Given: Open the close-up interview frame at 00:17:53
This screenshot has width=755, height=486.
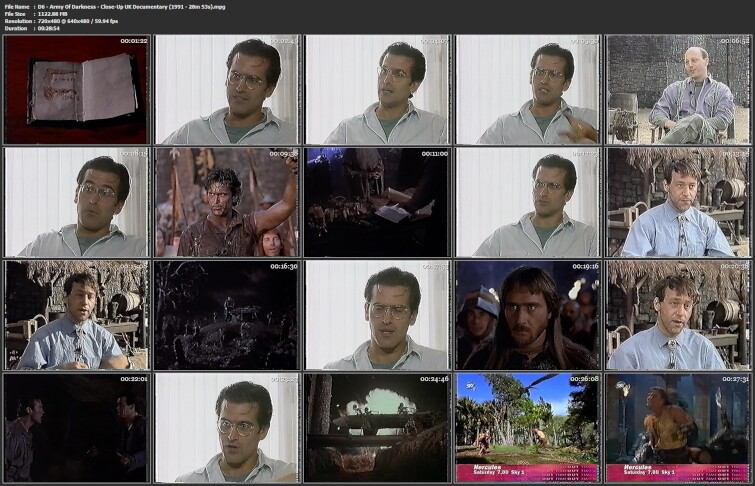Looking at the screenshot, I should click(x=378, y=315).
